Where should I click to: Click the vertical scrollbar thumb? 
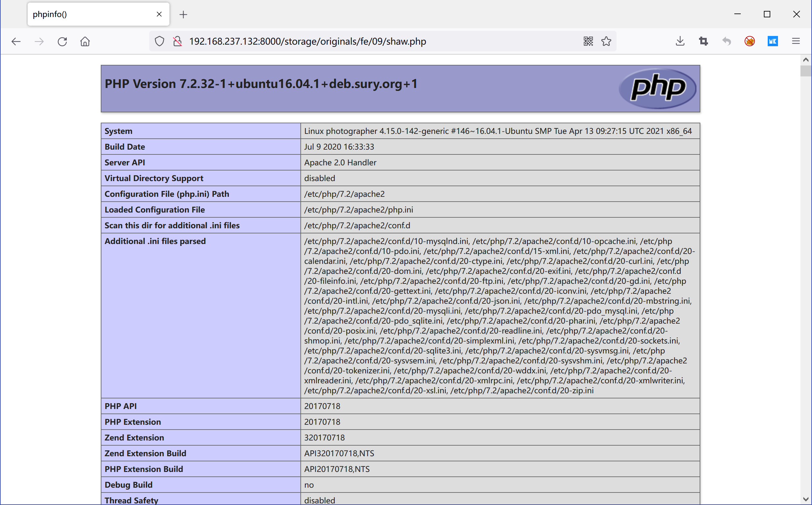tap(806, 71)
